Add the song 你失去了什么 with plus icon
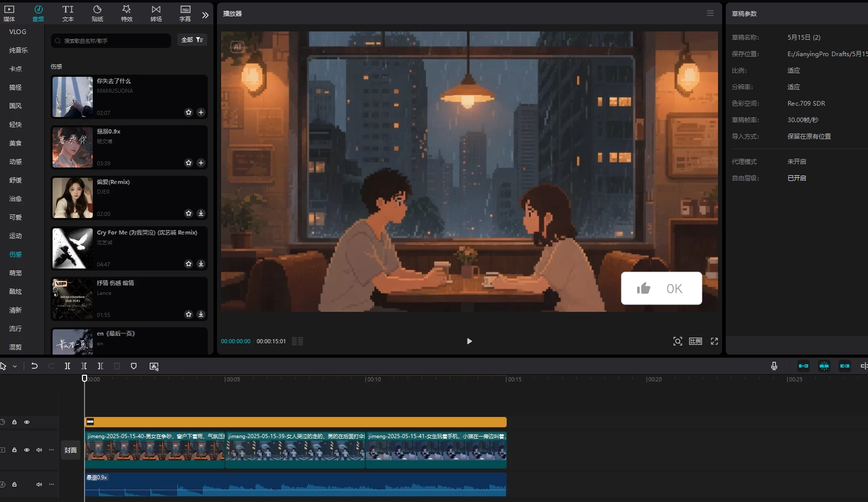The height and width of the screenshot is (502, 868). point(201,112)
